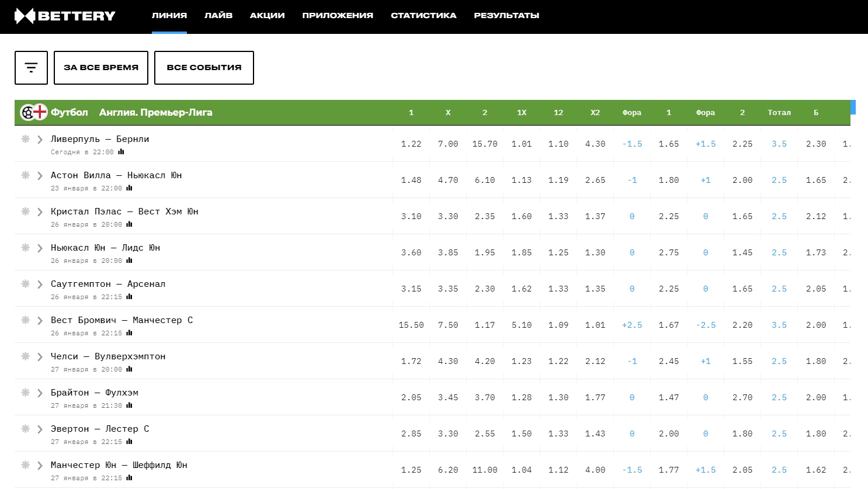Screen dimensions: 868x489
Task: Open the Ливерпуль — Бернли match link
Action: pos(100,139)
